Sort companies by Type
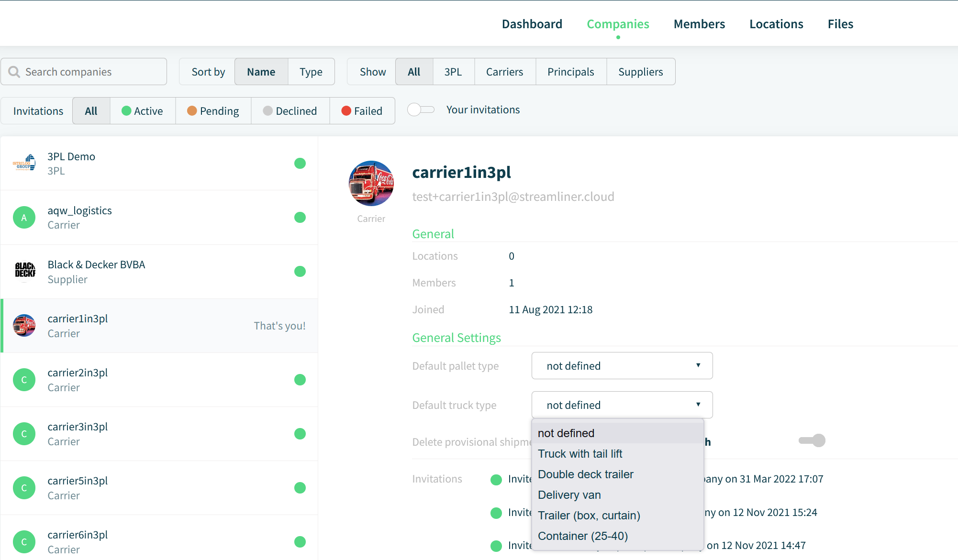This screenshot has width=958, height=560. 311,72
